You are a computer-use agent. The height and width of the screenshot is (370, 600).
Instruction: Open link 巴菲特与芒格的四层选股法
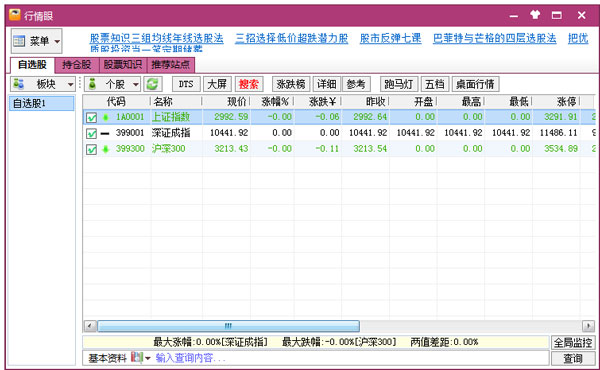click(x=494, y=38)
